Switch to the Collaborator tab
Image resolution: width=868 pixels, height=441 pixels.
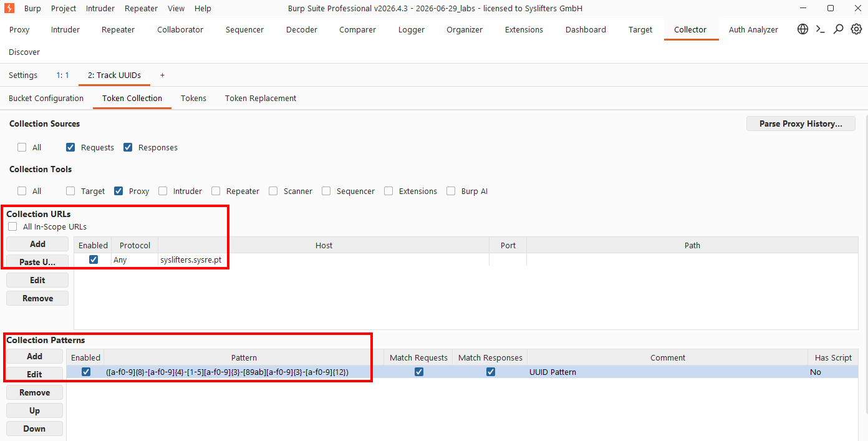pos(180,29)
